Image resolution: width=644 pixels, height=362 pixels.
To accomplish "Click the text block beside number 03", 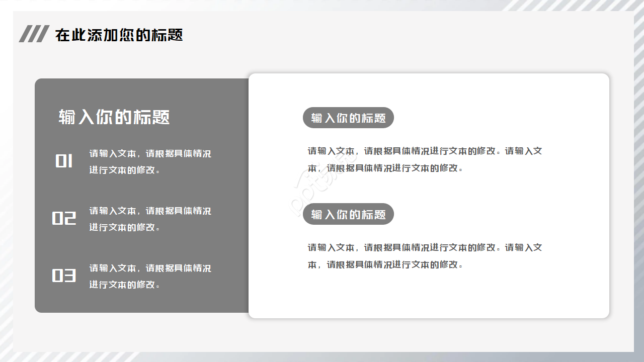I will (x=150, y=276).
